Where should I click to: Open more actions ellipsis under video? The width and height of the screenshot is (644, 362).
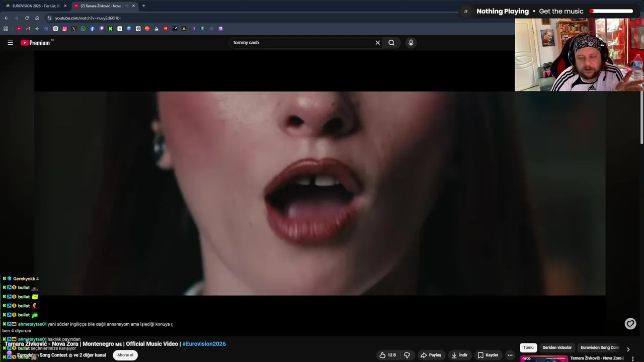pyautogui.click(x=510, y=355)
